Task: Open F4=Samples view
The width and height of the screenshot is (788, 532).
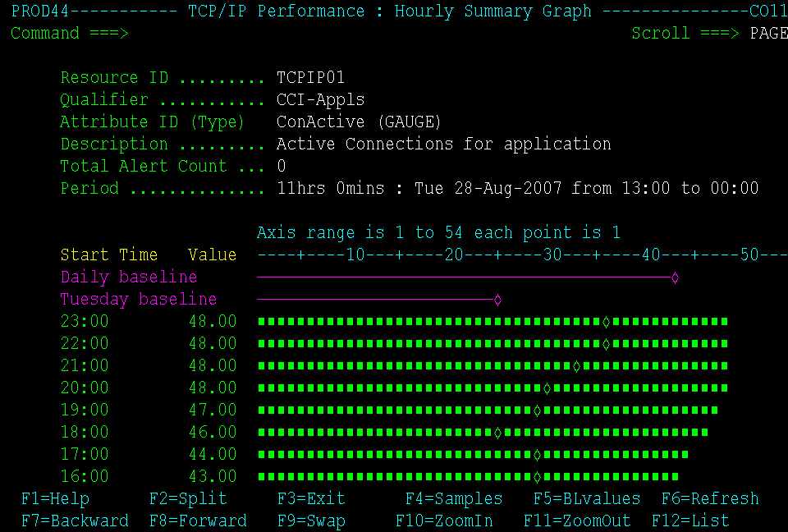Action: point(454,499)
